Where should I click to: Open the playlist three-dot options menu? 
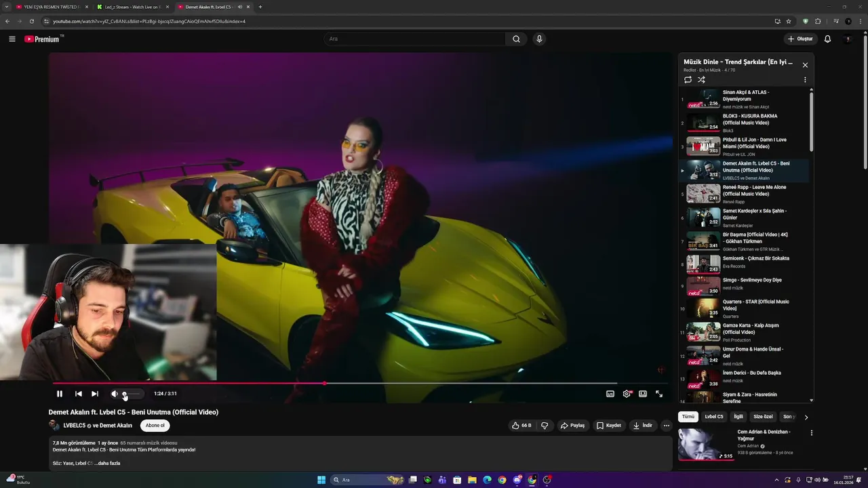(805, 80)
